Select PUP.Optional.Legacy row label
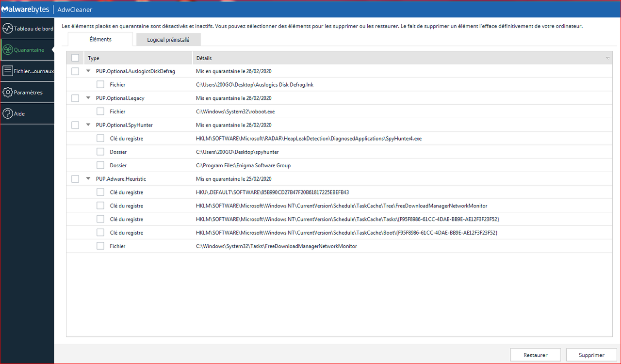 point(120,98)
